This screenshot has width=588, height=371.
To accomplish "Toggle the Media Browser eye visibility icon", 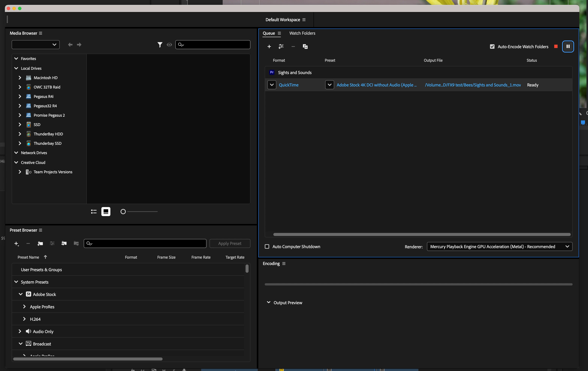I will 169,45.
